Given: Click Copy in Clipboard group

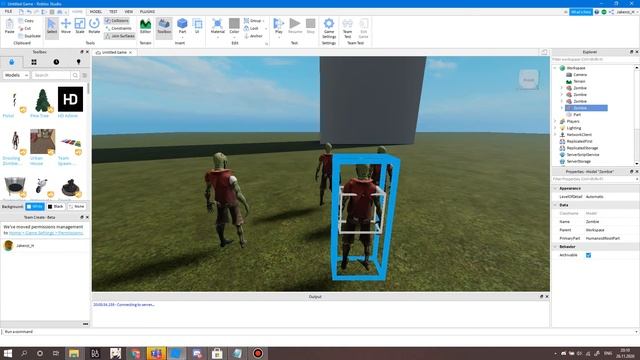Looking at the screenshot, I should point(26,21).
